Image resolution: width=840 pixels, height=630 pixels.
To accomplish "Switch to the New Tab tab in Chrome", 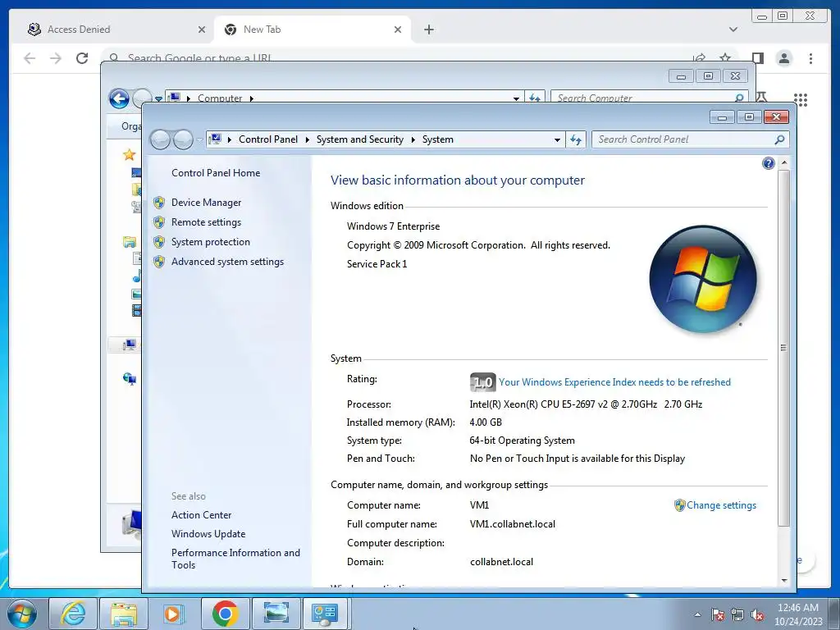I will pos(313,30).
